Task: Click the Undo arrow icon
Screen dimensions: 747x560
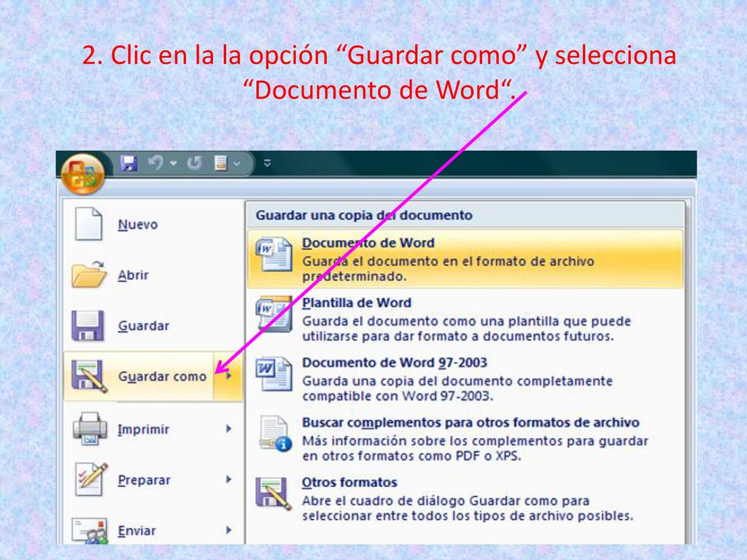Action: tap(155, 163)
